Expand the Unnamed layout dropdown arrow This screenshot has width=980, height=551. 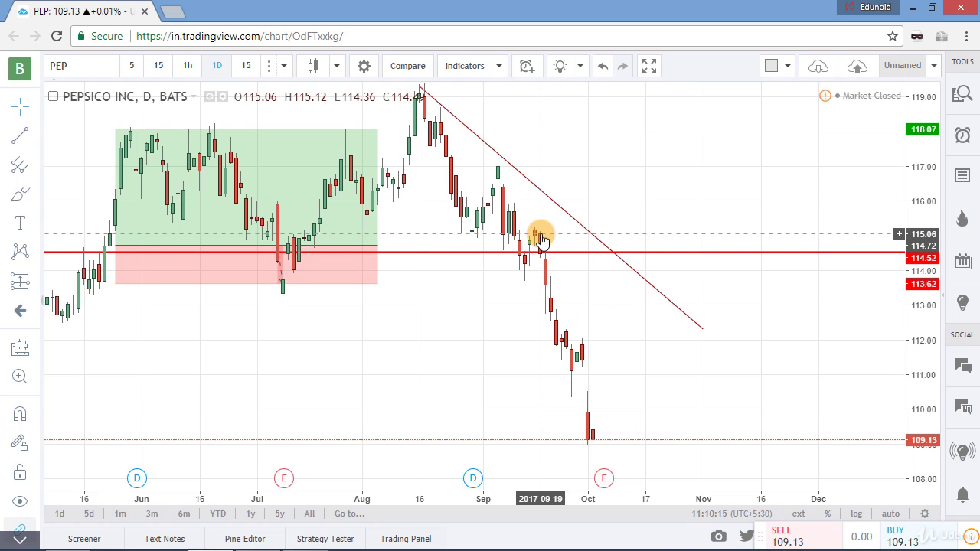tap(933, 66)
